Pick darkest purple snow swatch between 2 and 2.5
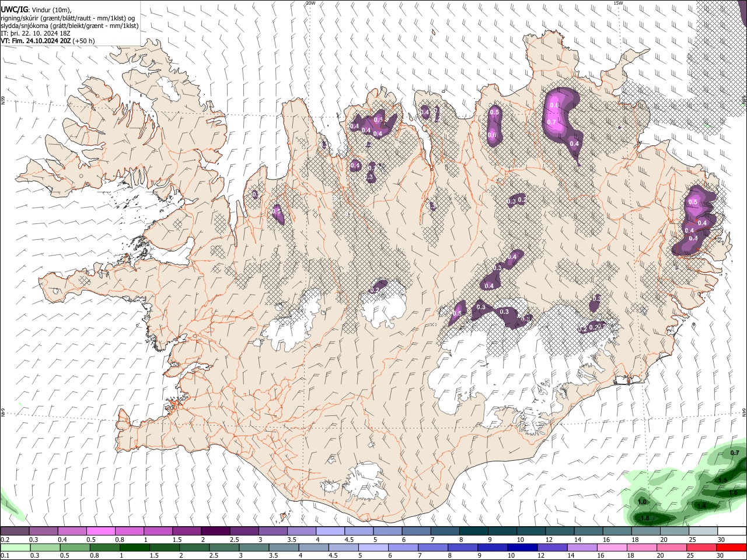Viewport: 747px width, 560px height. point(215,531)
